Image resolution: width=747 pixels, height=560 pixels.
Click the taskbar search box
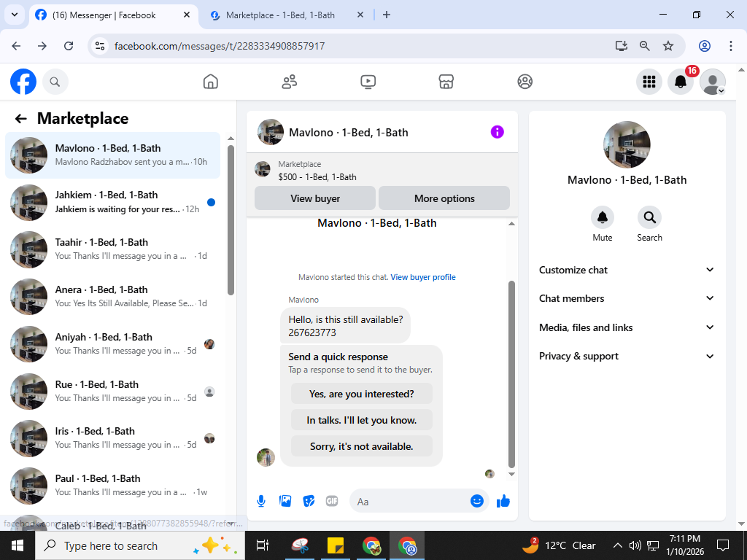click(140, 545)
